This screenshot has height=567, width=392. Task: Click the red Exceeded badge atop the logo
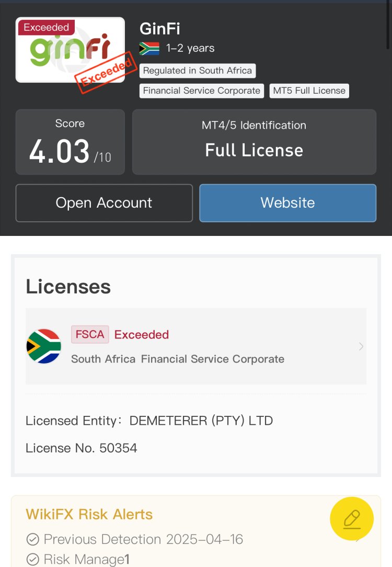pyautogui.click(x=47, y=27)
